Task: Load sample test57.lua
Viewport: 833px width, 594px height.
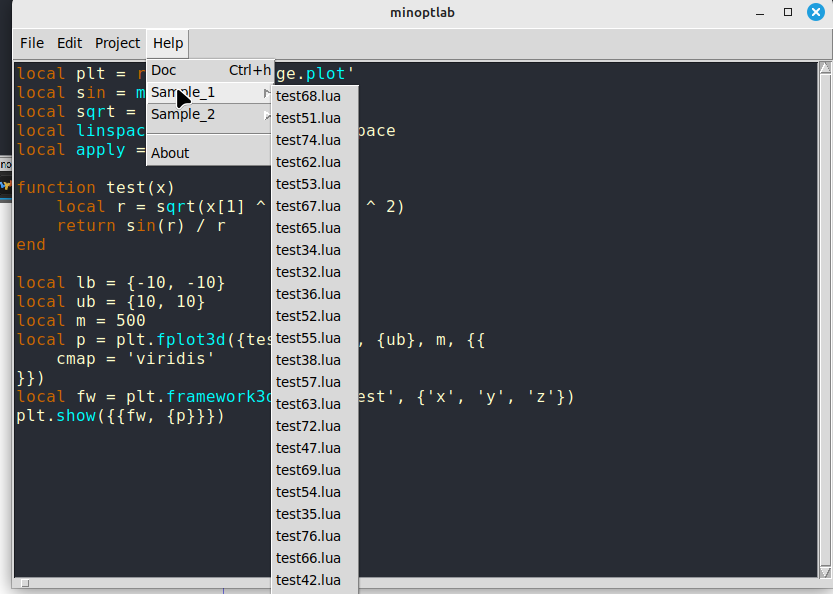Action: point(314,382)
